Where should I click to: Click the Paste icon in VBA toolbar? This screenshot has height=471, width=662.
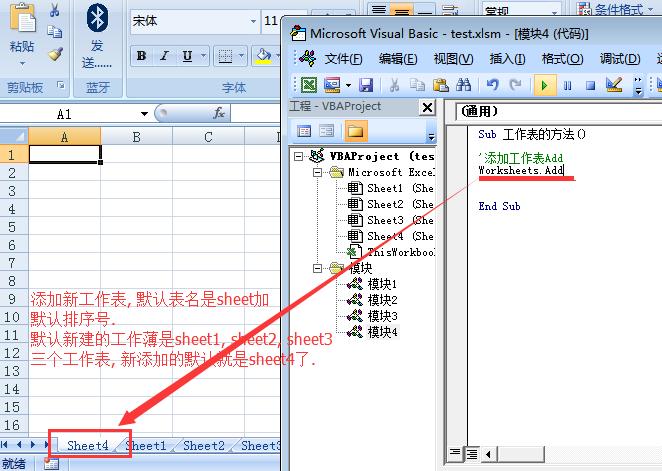[x=440, y=85]
